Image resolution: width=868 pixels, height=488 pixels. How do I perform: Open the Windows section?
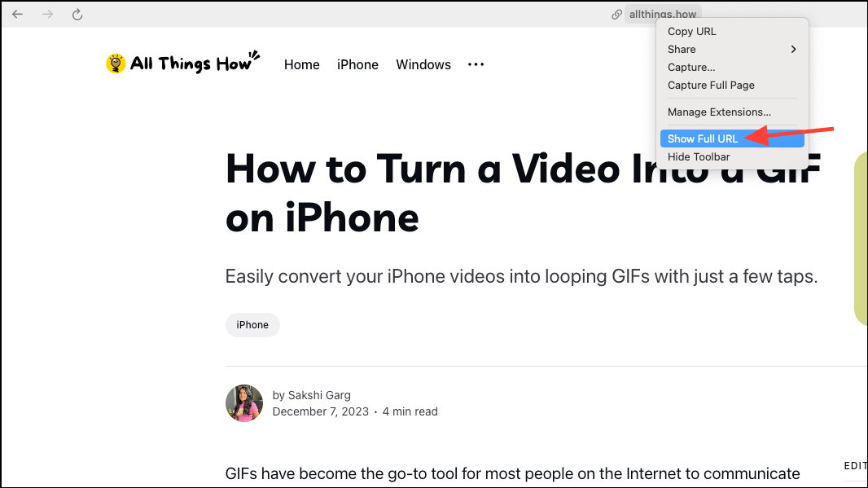tap(423, 64)
